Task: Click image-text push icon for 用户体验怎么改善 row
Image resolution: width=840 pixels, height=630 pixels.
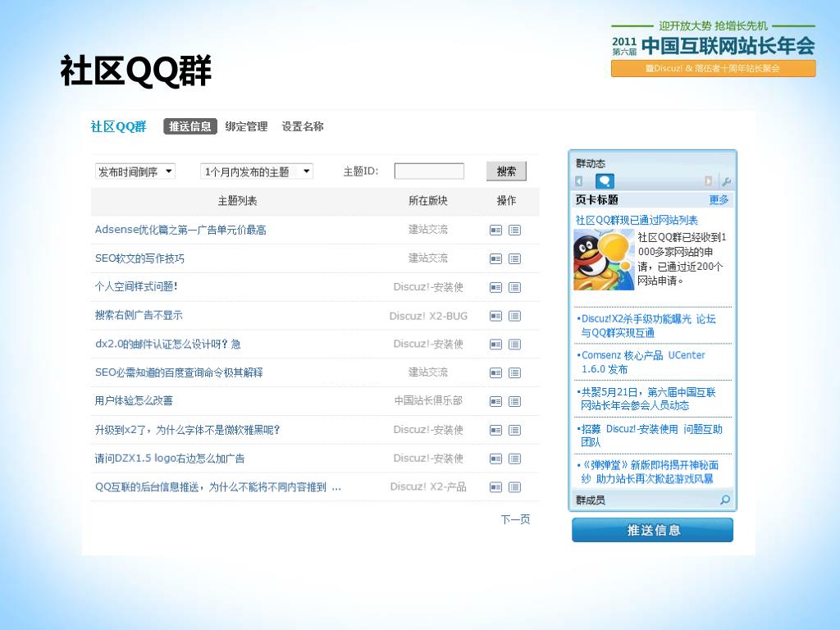Action: click(495, 401)
